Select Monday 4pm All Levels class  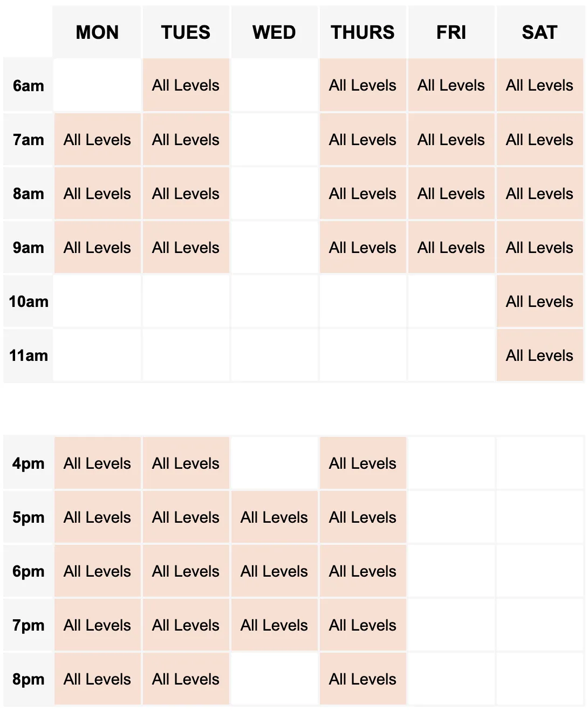coord(97,463)
